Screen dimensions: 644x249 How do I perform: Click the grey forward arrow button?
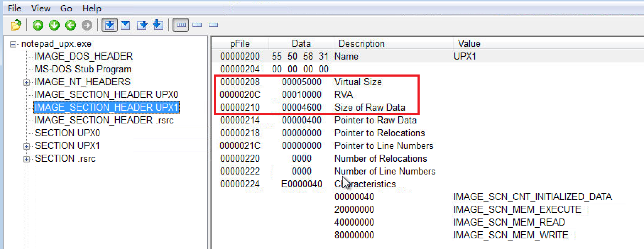pos(87,25)
